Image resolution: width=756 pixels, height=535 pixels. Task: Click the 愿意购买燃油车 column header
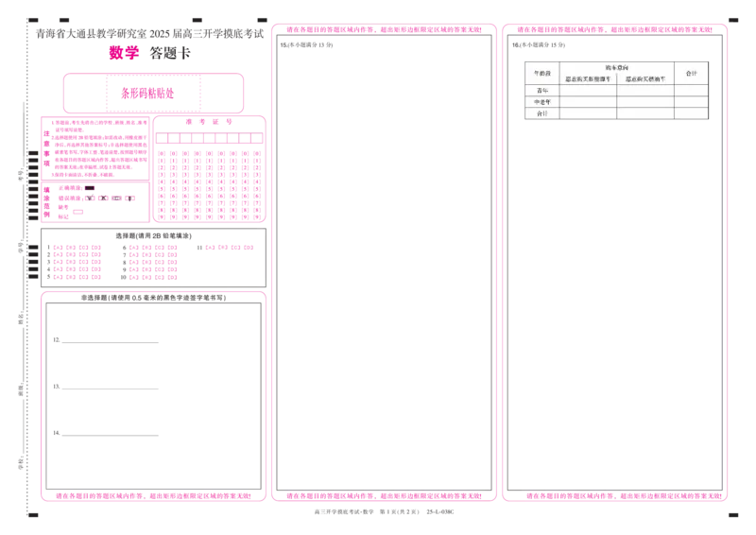tap(645, 79)
